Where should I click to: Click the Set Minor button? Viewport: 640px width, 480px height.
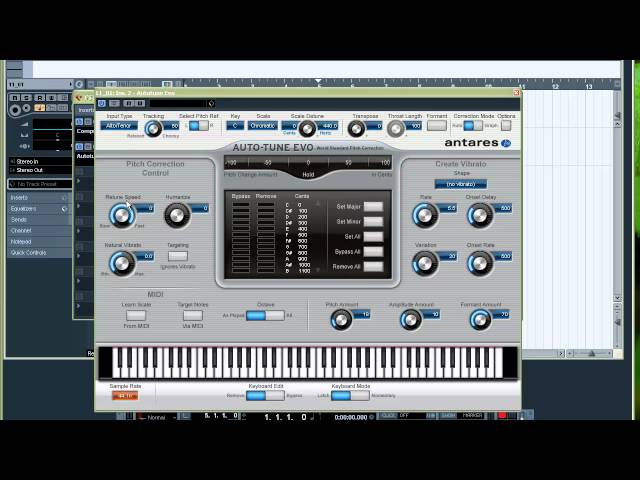(373, 222)
